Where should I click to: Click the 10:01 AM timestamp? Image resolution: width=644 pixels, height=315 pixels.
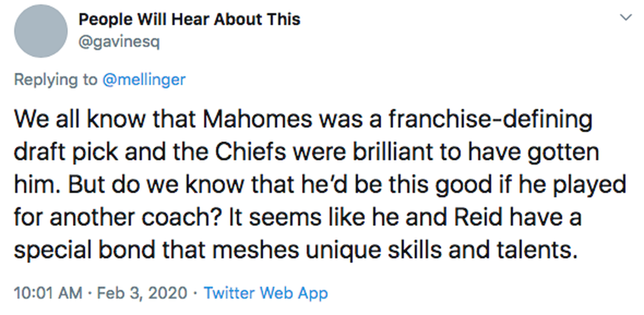point(47,294)
